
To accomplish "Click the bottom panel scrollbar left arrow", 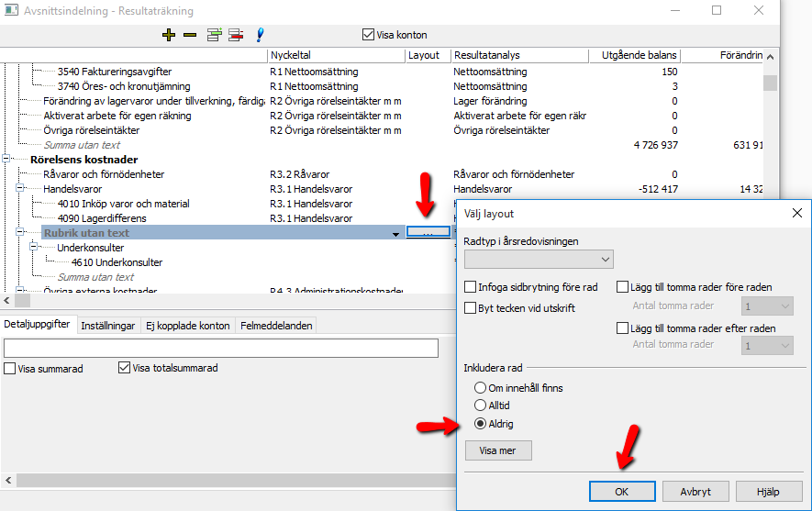I will (x=8, y=481).
